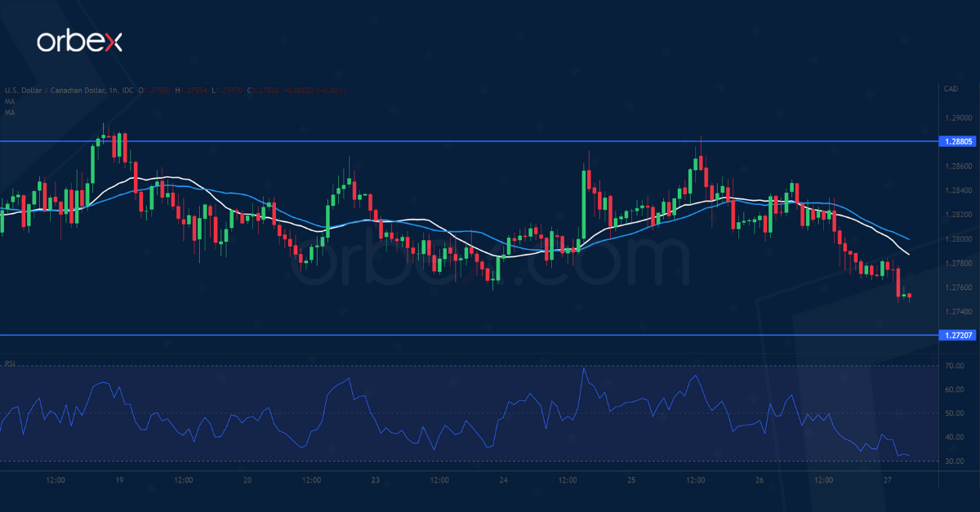The width and height of the screenshot is (980, 512).
Task: Click the 1.28000 price axis label
Action: [x=958, y=239]
